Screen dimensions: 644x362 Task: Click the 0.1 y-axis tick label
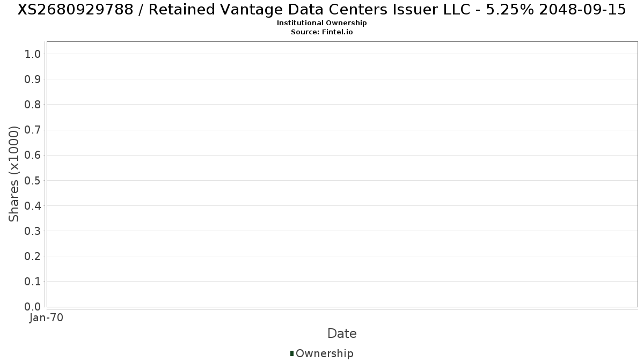[33, 282]
